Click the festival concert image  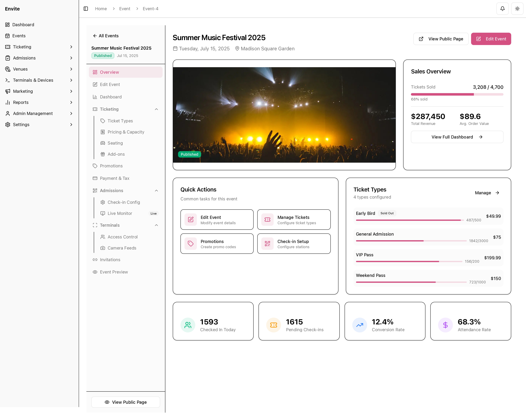(x=284, y=115)
